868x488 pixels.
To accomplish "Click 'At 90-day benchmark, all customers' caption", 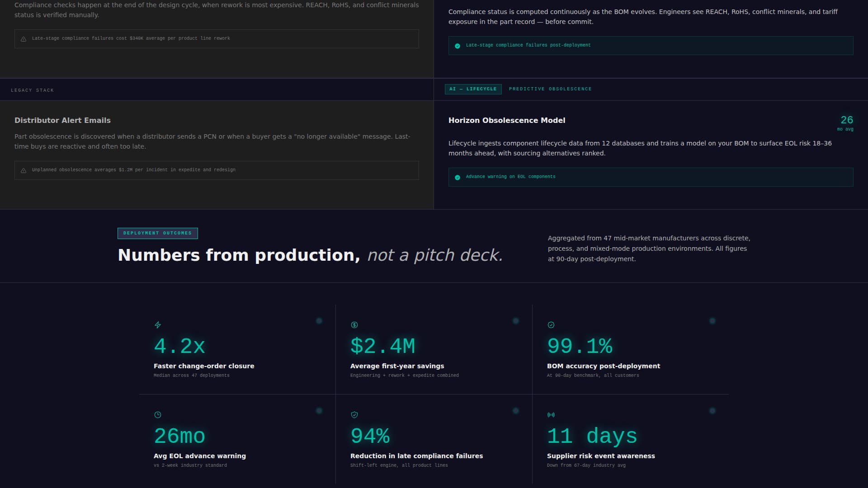I will (x=593, y=375).
